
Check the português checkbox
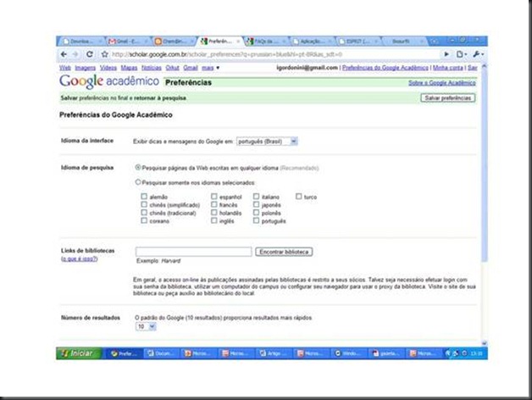tap(256, 220)
